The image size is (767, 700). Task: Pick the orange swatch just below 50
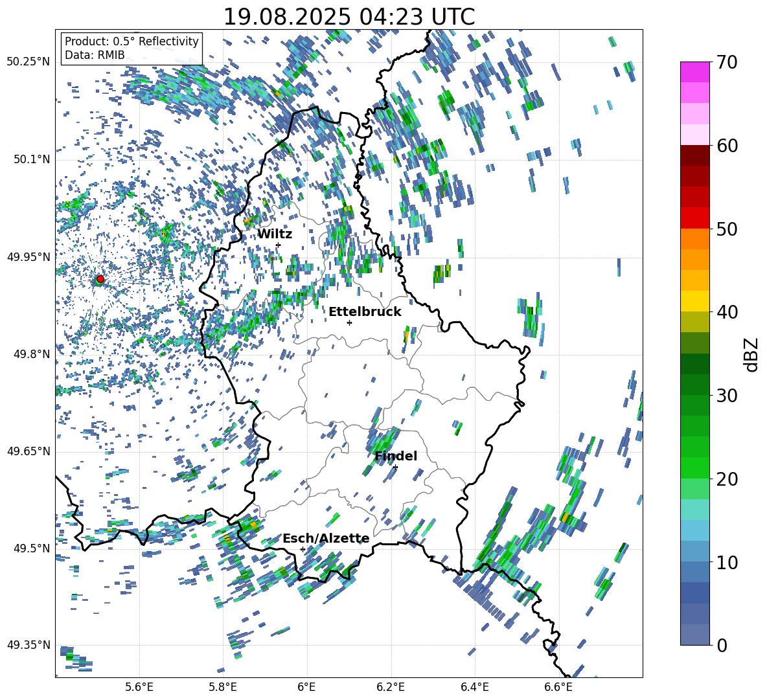[694, 239]
